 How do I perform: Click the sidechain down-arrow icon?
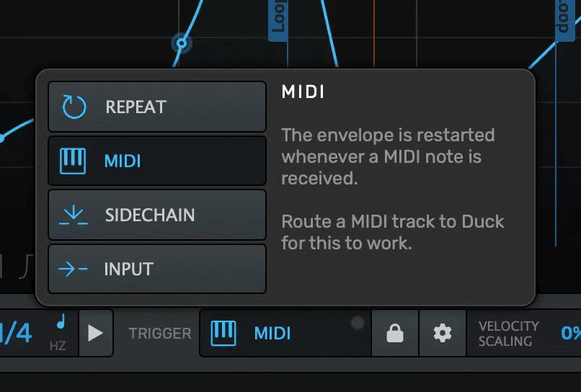tap(73, 215)
